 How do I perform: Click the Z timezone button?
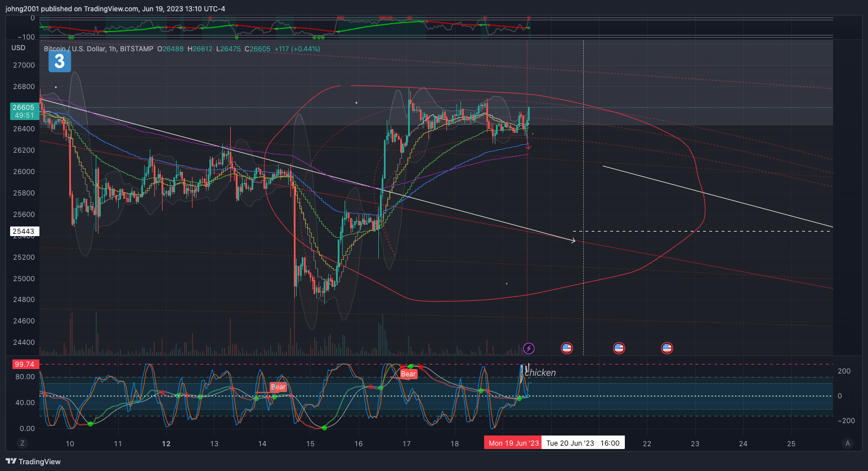point(23,443)
